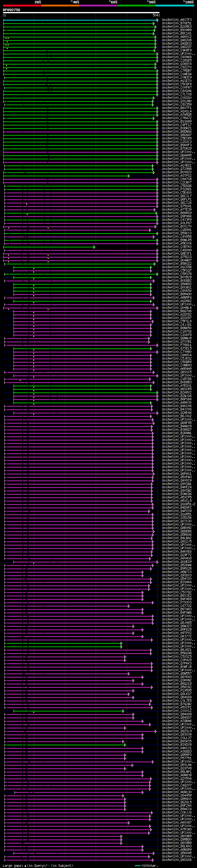The height and width of the screenshot is (868, 197).
Task: Open hit UniRef100_Q2HE46
Action: tap(176, 413)
